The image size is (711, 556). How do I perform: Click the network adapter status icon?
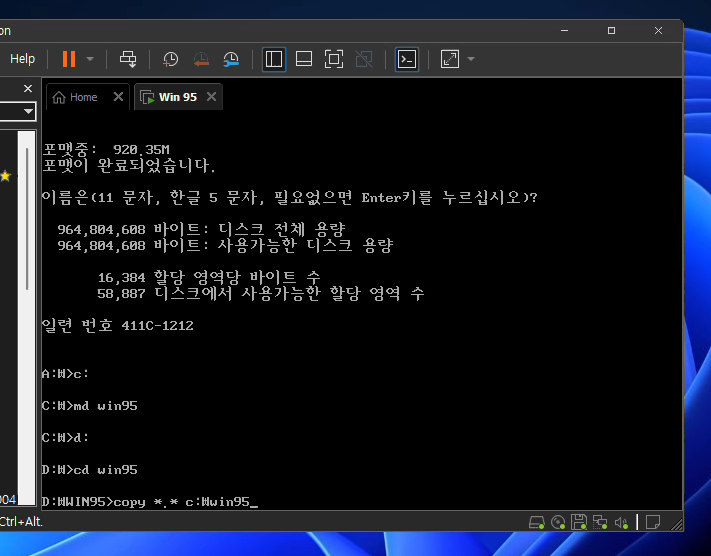[x=600, y=522]
